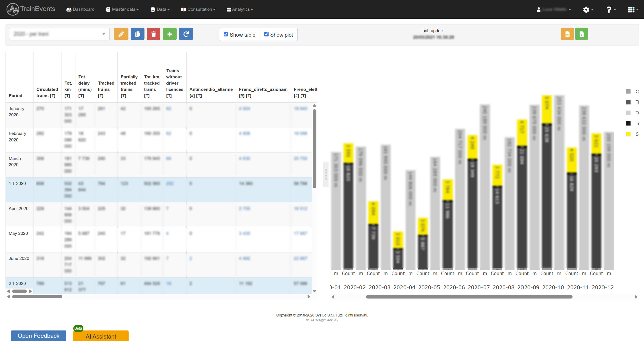Open the apps grid menu
This screenshot has height=341, width=644.
click(x=633, y=9)
